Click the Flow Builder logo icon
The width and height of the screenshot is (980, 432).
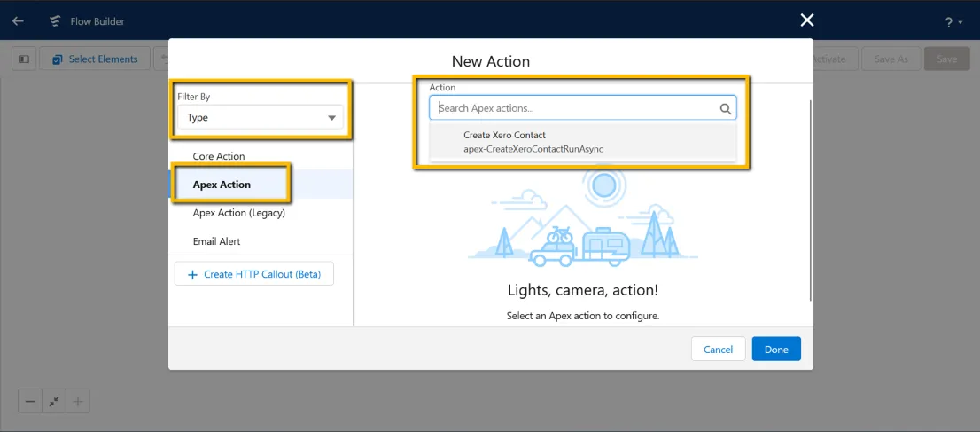pos(56,21)
